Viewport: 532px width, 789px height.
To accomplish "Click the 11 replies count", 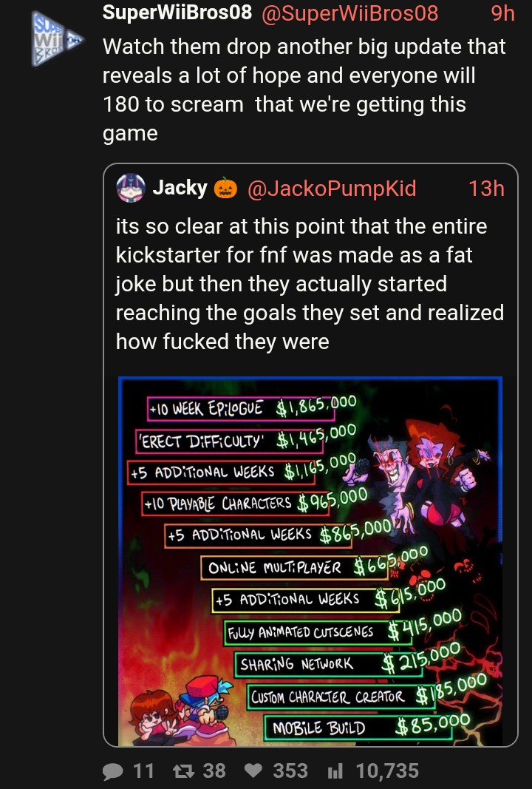I will [x=143, y=771].
